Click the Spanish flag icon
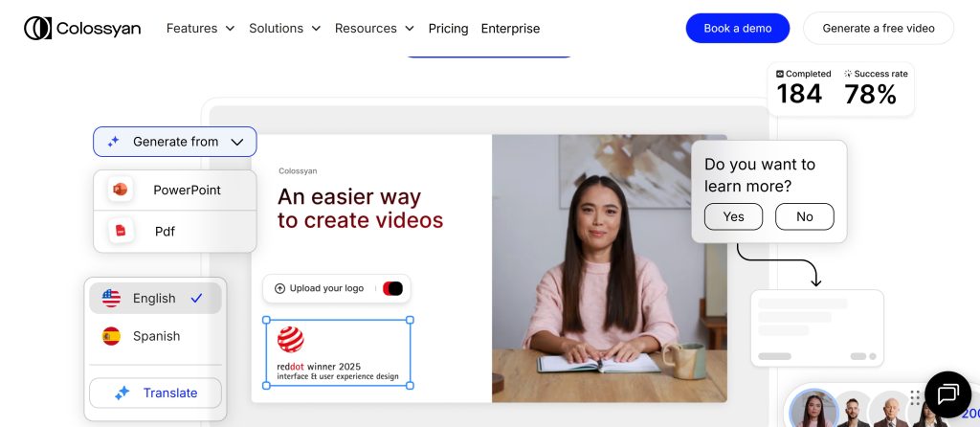The image size is (980, 427). tap(112, 336)
